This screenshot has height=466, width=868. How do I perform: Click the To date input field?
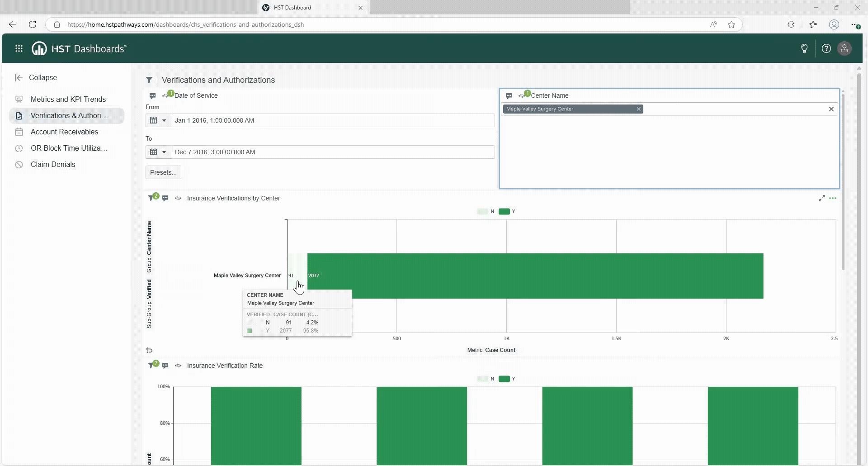click(333, 152)
